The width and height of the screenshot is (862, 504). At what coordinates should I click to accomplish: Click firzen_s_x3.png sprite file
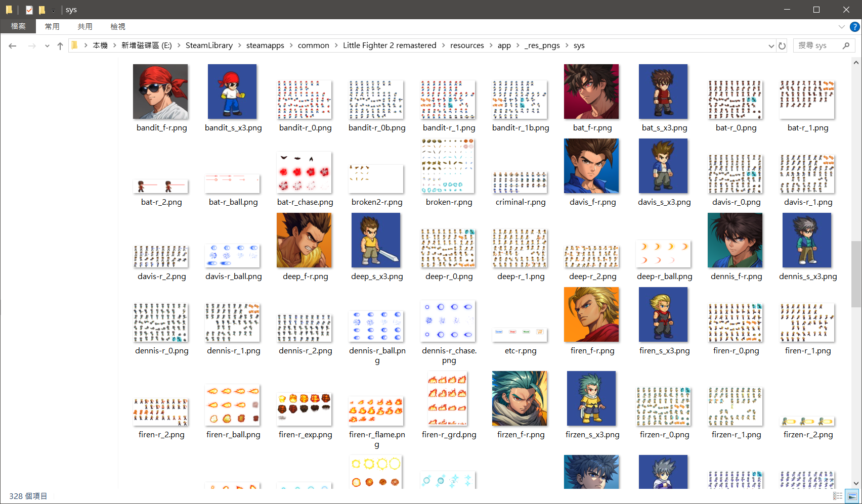591,398
